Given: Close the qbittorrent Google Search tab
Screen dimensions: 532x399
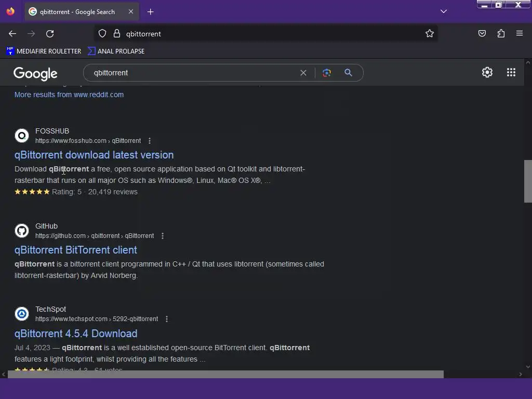Looking at the screenshot, I should pyautogui.click(x=131, y=11).
